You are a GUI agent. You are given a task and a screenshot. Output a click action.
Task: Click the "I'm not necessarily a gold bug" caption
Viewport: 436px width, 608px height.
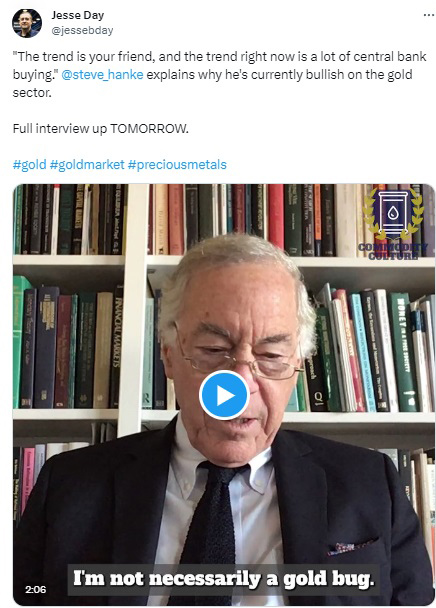tap(224, 579)
